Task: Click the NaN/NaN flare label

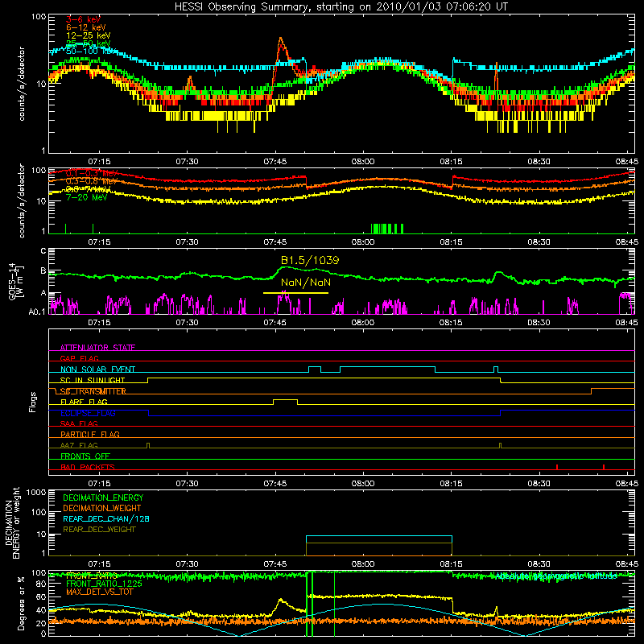Action: tap(306, 283)
